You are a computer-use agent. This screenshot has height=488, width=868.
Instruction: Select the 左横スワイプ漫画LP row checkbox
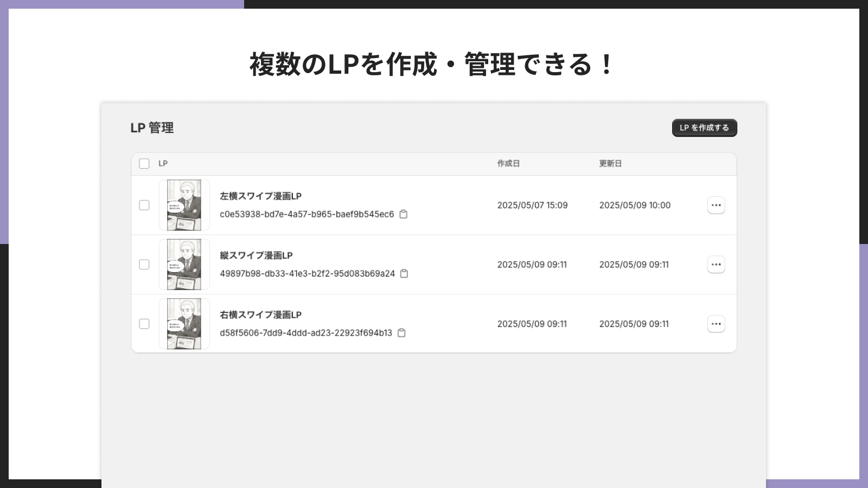pos(144,205)
